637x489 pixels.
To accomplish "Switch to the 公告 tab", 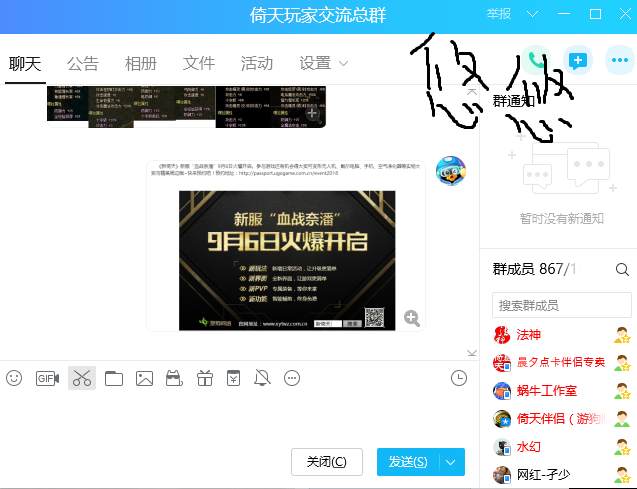I will click(83, 63).
